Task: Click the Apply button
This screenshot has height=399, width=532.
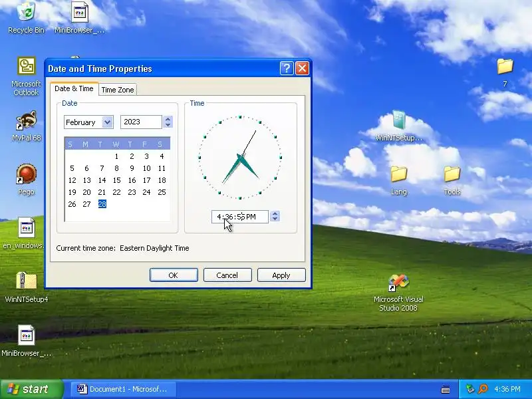Action: click(281, 275)
